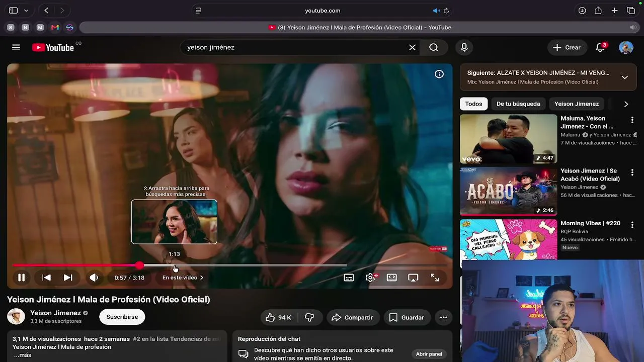Open the YouTube guide hamburger menu
644x362 pixels.
16,47
